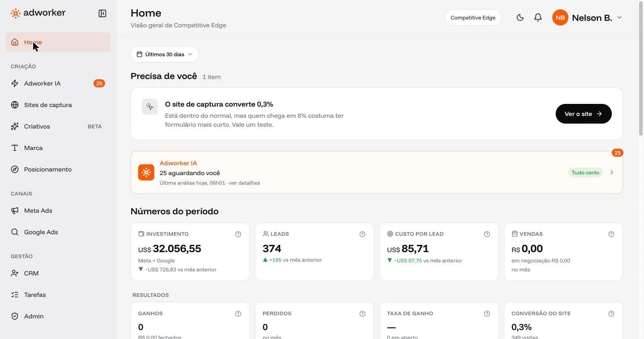The height and width of the screenshot is (339, 644).
Task: Open the Últimos 30 dias date dropdown
Action: [x=165, y=54]
